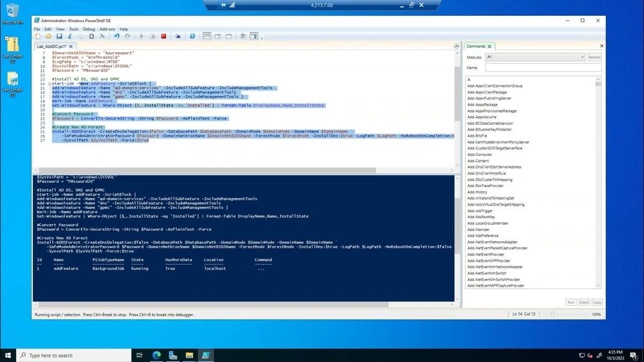This screenshot has height=362, width=644.
Task: Select Add-LocalGroupMember in command list
Action: coord(488,223)
